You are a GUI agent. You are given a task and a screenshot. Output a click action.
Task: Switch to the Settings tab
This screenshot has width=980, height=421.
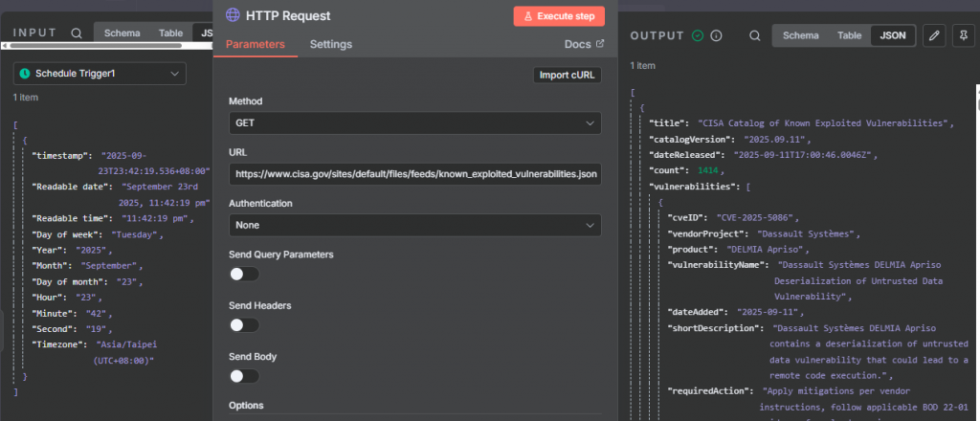[x=331, y=44]
